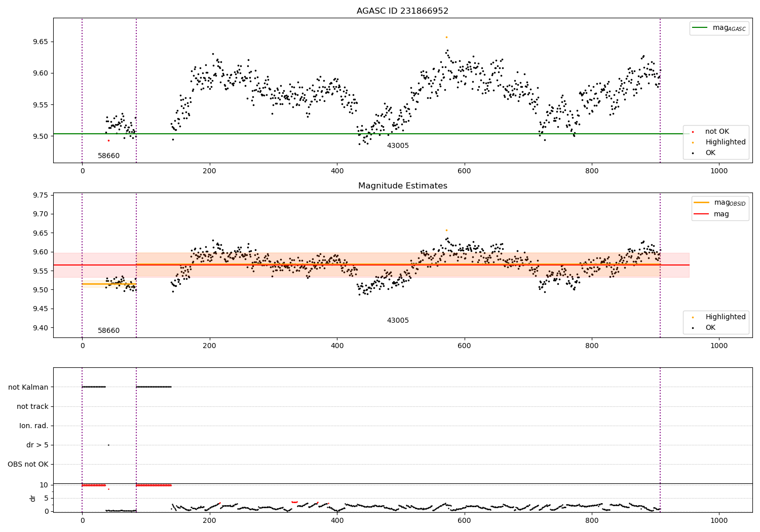Click the '58660' label in the middle plot
This screenshot has height=532, width=760.
[108, 331]
